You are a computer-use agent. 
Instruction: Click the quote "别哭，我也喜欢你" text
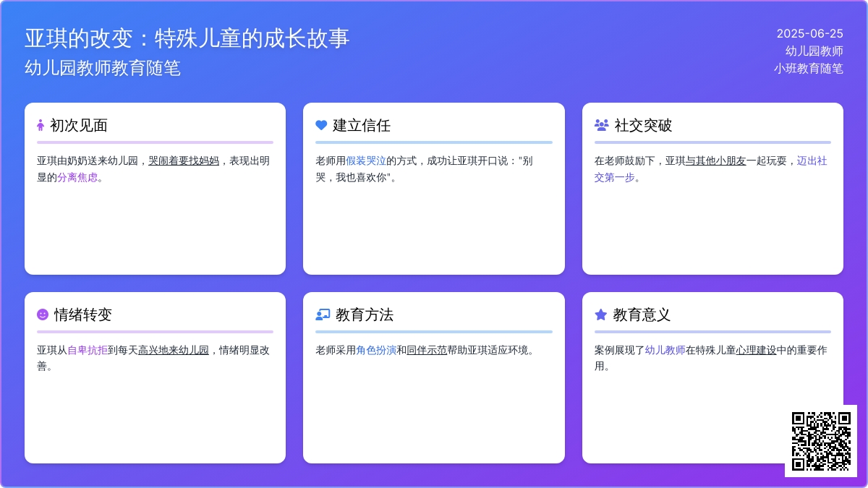click(x=424, y=169)
